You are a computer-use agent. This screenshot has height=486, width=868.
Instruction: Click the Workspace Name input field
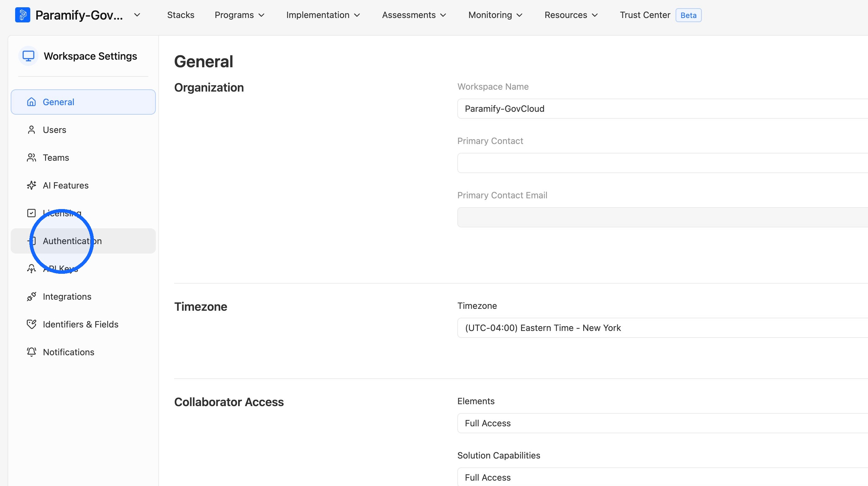tap(662, 109)
